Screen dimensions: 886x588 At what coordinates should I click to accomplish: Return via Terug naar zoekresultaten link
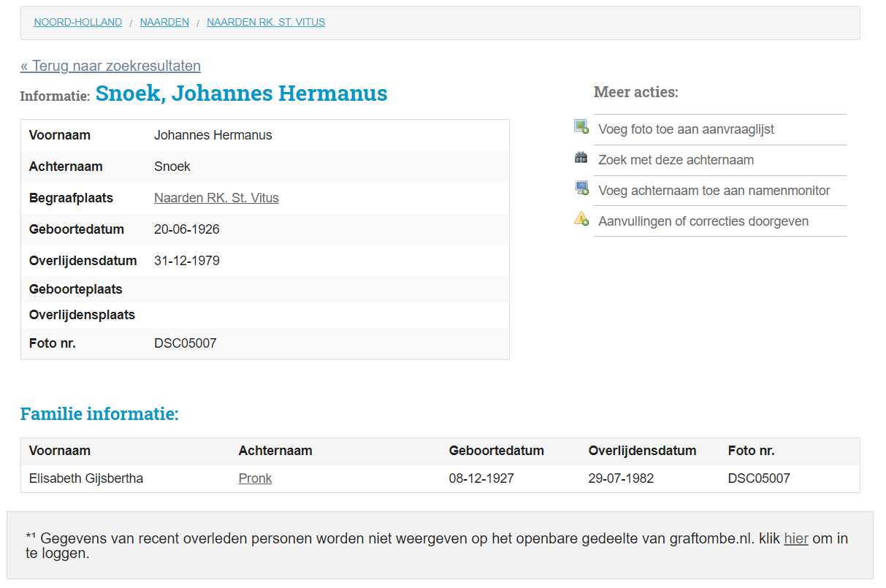click(110, 66)
